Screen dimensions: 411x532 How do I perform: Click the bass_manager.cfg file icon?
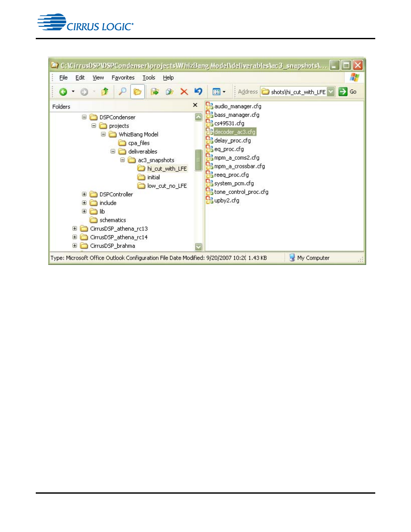[209, 115]
